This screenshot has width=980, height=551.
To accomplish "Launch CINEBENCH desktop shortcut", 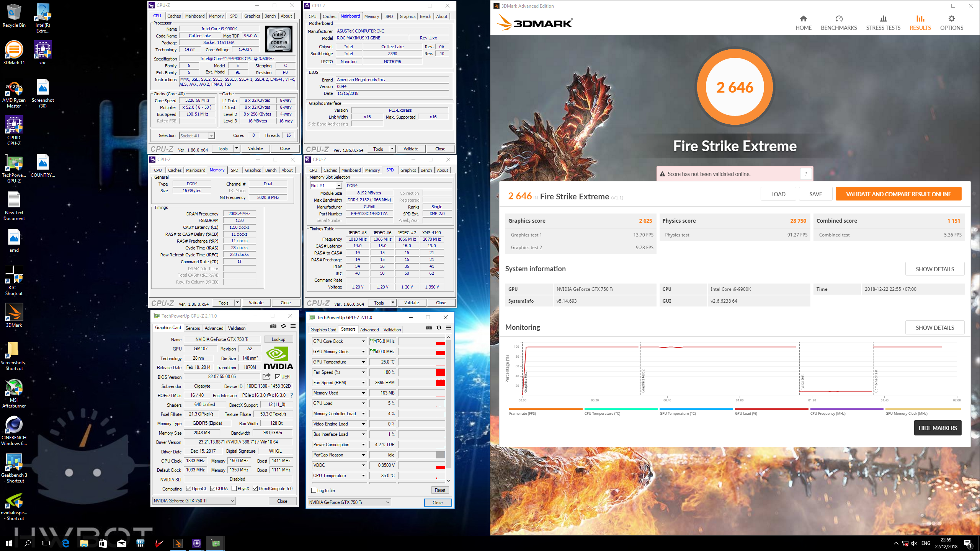I will (14, 431).
